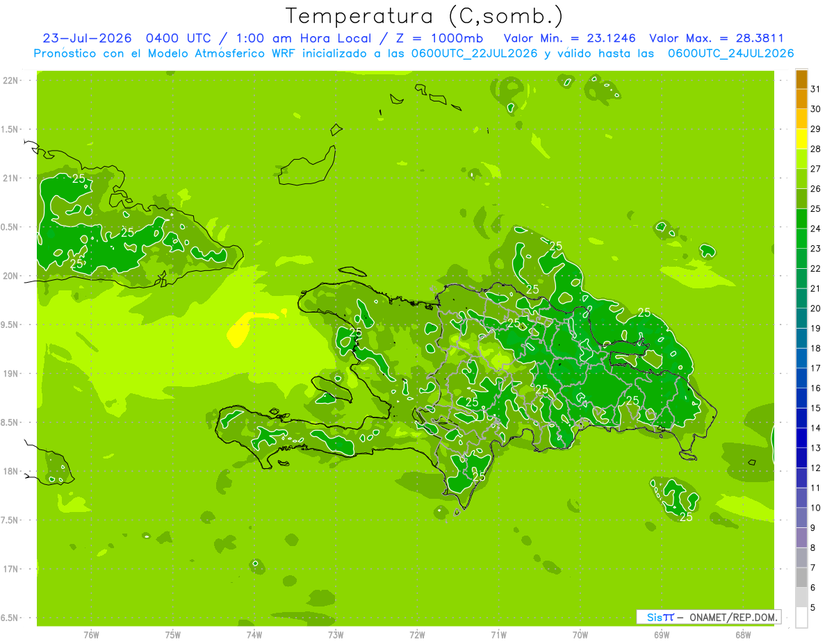Viewport: 834px width, 644px height.
Task: Select the dark orange swatch above 31
Action: pyautogui.click(x=801, y=79)
